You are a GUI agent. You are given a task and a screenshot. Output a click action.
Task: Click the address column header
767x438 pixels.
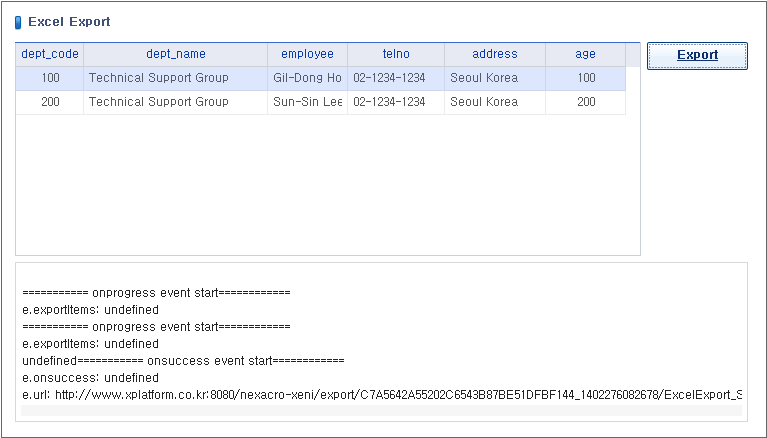click(x=494, y=54)
